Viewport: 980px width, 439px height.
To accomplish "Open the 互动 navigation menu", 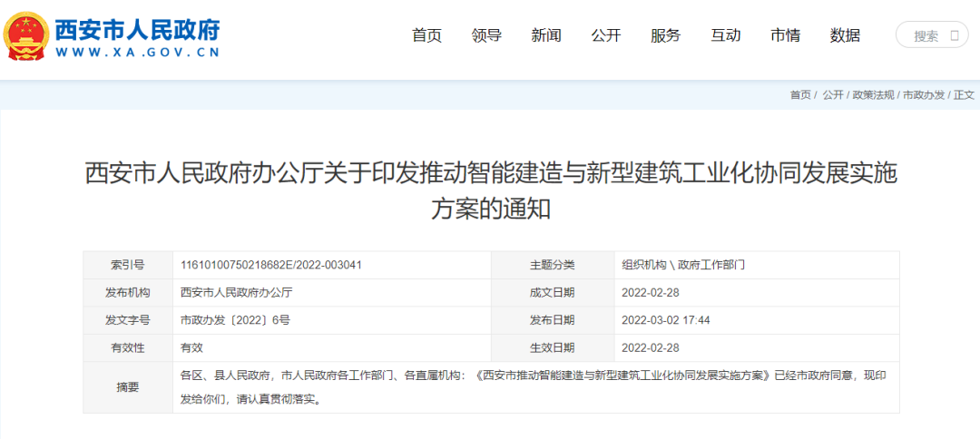I will pos(726,35).
